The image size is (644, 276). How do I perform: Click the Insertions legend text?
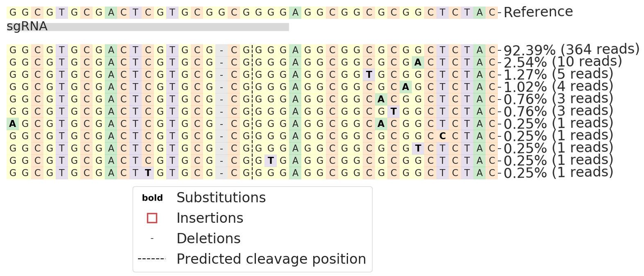210,218
